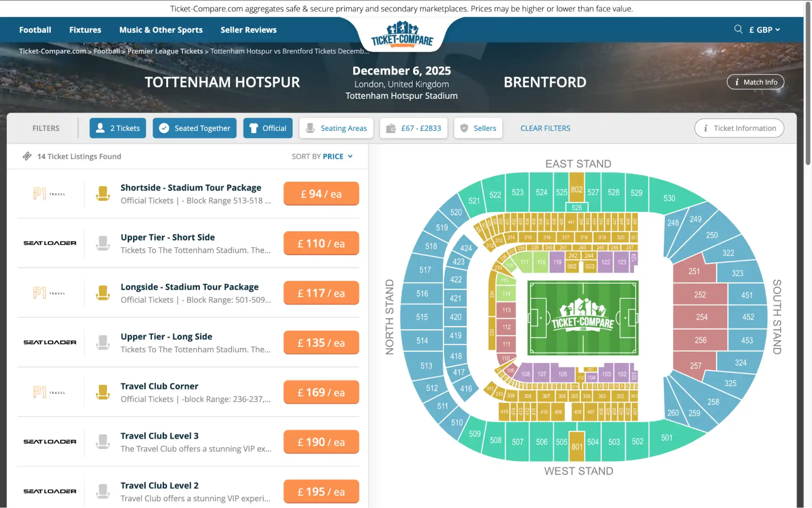Open the GBP currency dropdown

(x=764, y=29)
